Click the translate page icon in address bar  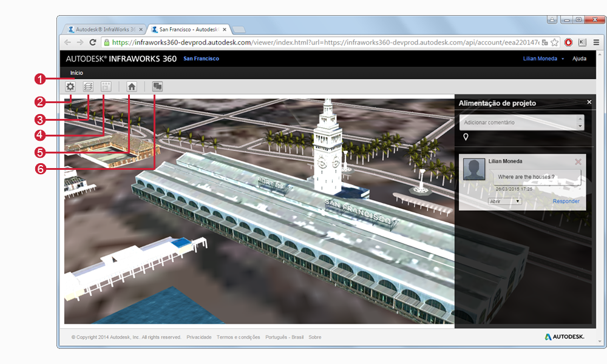(545, 42)
